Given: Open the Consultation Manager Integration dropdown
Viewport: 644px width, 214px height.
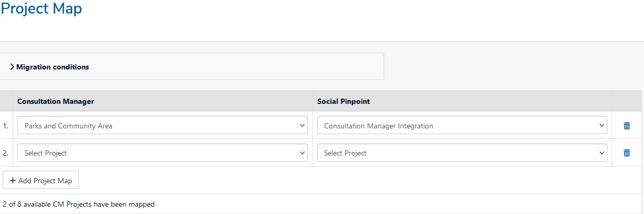Looking at the screenshot, I should point(462,125).
